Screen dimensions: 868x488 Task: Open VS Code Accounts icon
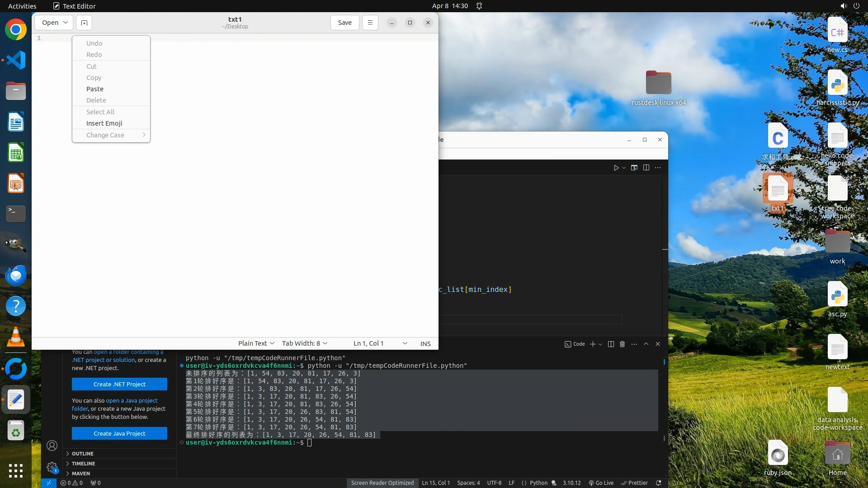coord(52,446)
